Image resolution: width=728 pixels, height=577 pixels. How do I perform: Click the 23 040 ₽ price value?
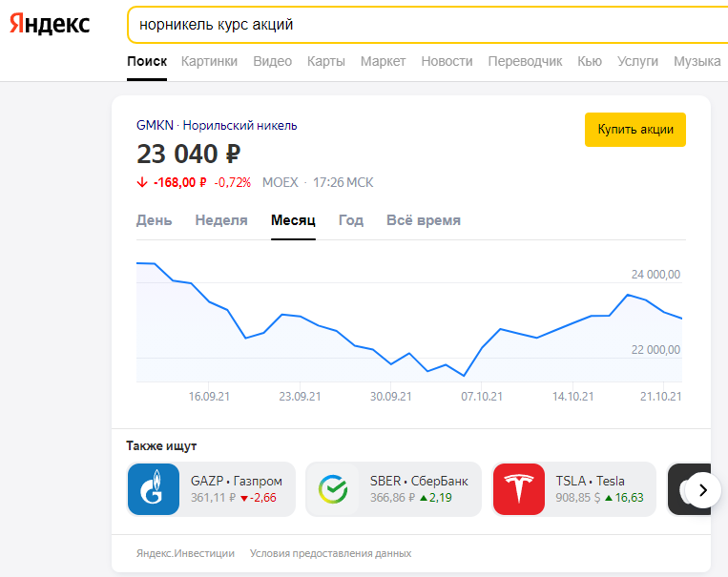tap(189, 155)
